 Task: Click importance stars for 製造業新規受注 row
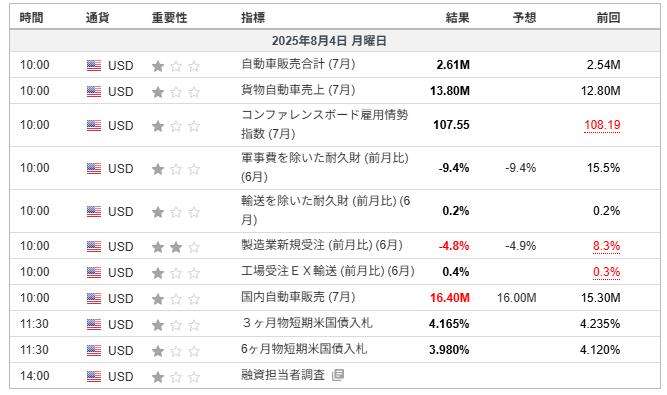tap(176, 247)
